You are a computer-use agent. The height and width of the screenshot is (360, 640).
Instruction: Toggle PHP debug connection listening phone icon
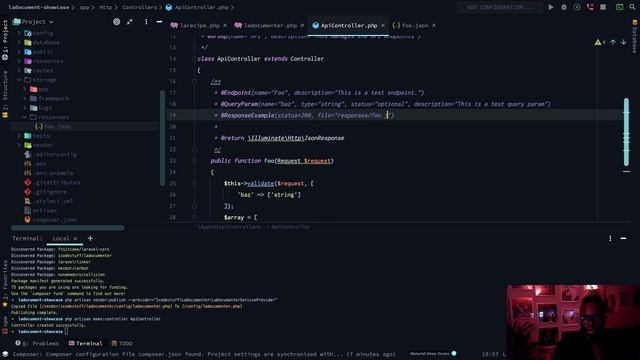click(590, 7)
